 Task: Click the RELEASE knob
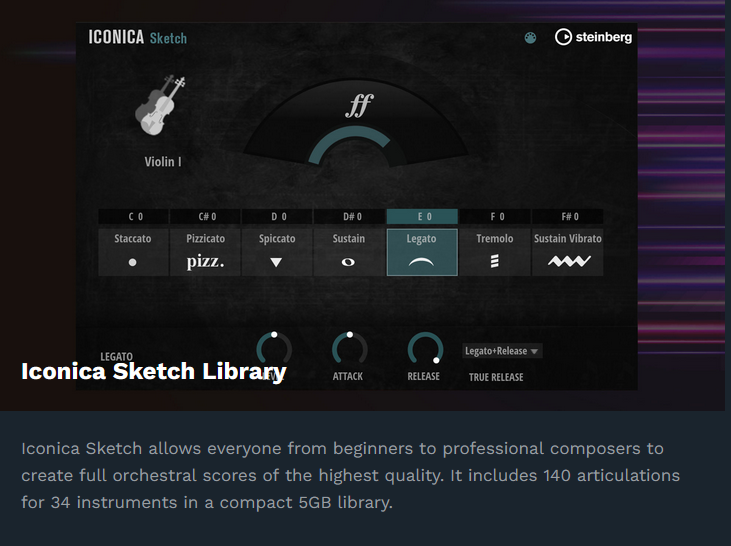point(425,349)
